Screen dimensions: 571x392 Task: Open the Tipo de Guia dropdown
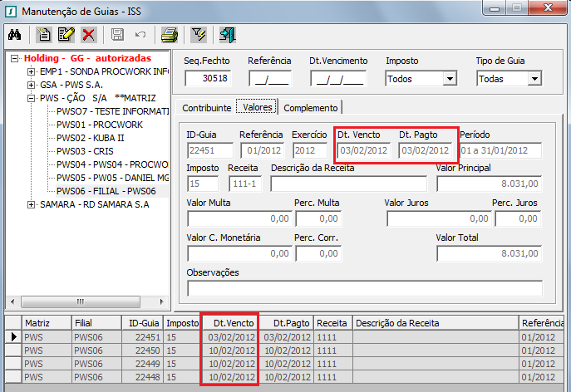click(x=534, y=79)
